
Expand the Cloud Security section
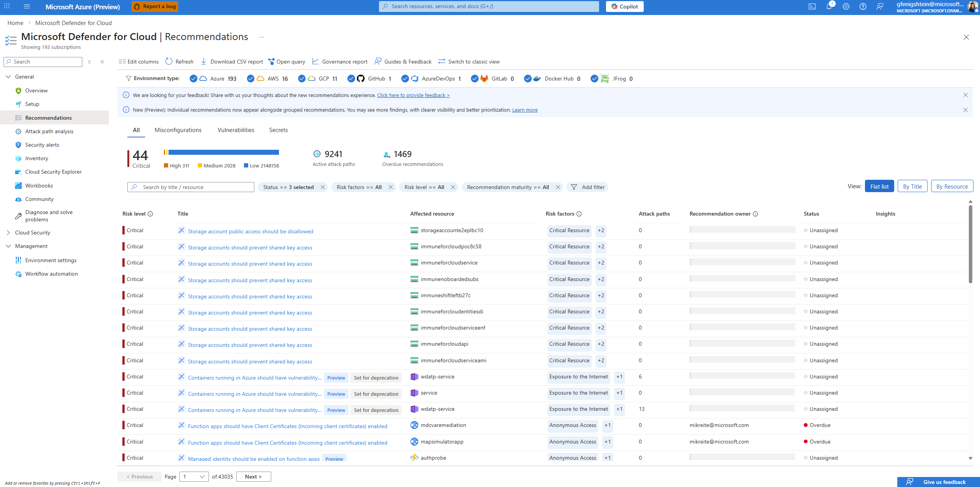pos(8,233)
